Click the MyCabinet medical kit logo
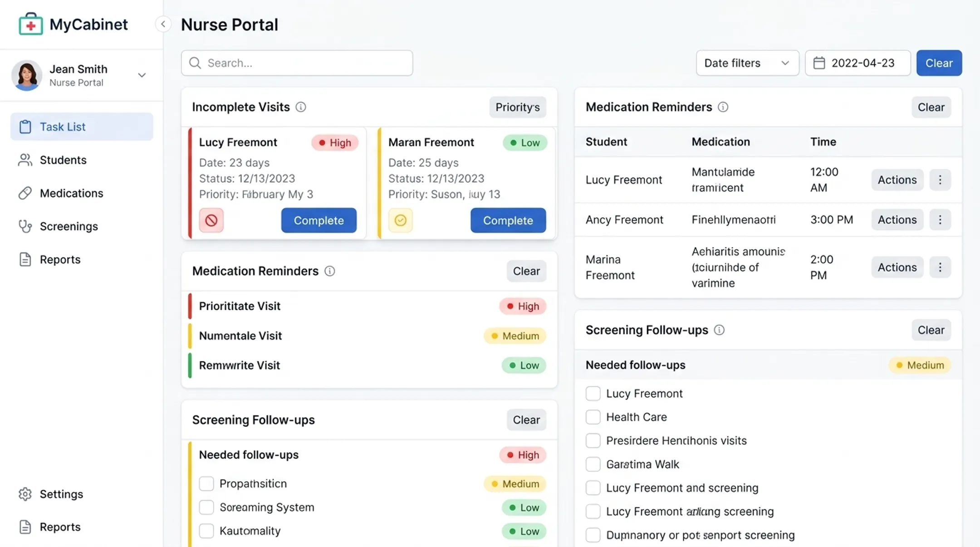980x547 pixels. pos(31,24)
